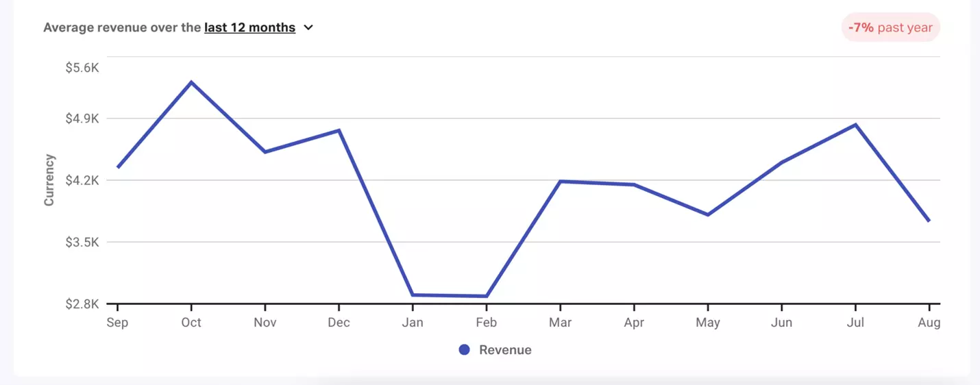The image size is (980, 385).
Task: Select the June data point on the line
Action: pyautogui.click(x=781, y=162)
